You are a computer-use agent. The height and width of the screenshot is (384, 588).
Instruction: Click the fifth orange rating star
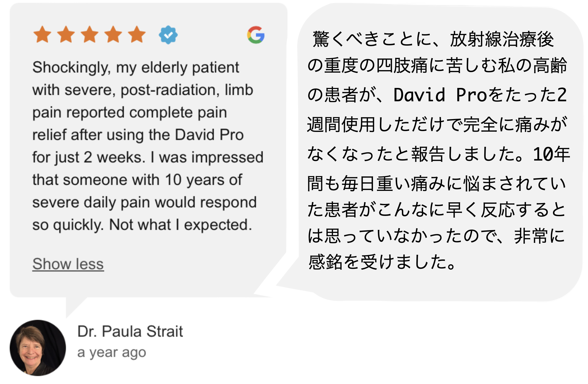point(137,35)
